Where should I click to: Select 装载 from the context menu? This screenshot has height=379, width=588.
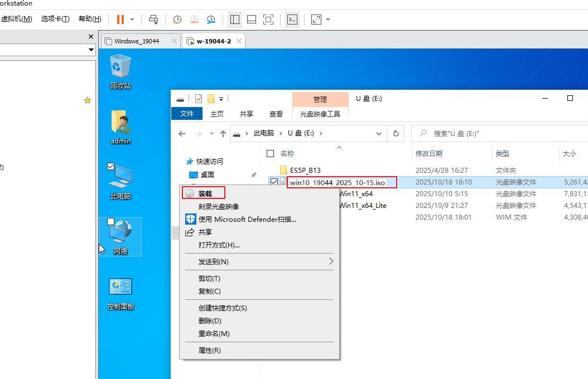click(x=205, y=193)
